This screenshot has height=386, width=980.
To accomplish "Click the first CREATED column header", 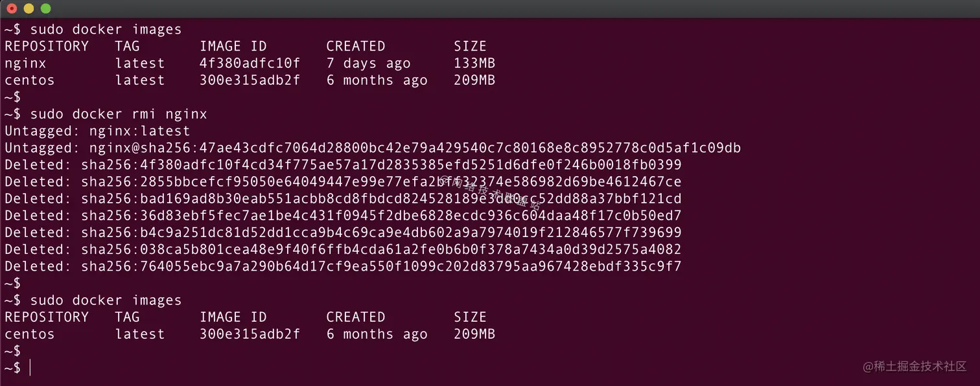I will [356, 46].
